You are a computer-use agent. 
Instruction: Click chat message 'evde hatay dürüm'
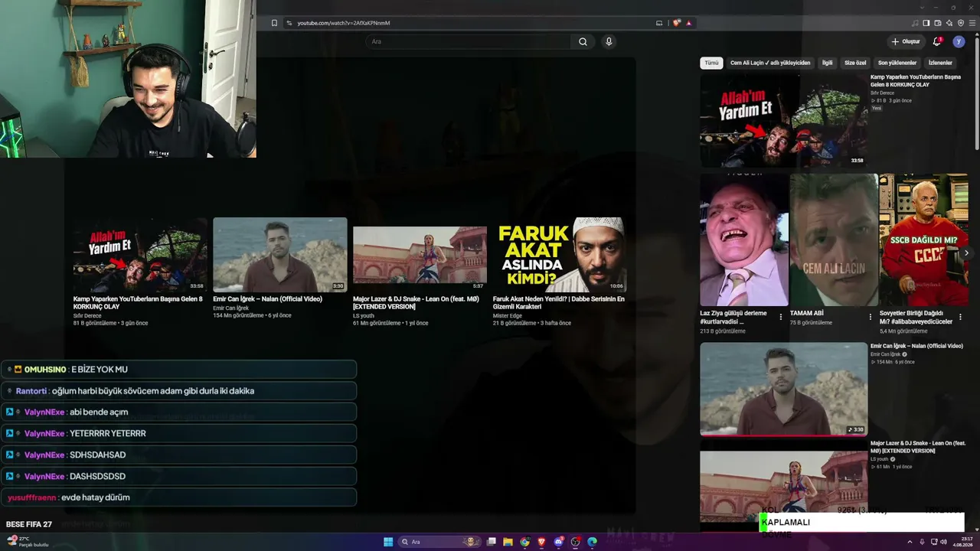(96, 497)
